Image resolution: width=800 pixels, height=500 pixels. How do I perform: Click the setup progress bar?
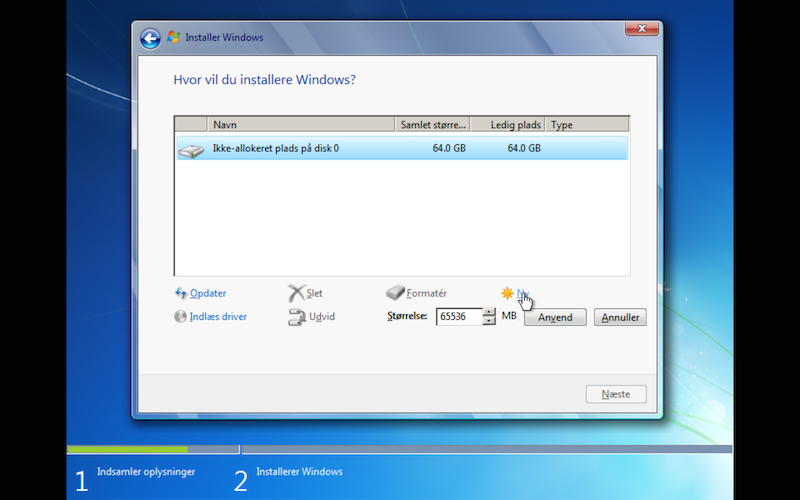399,449
